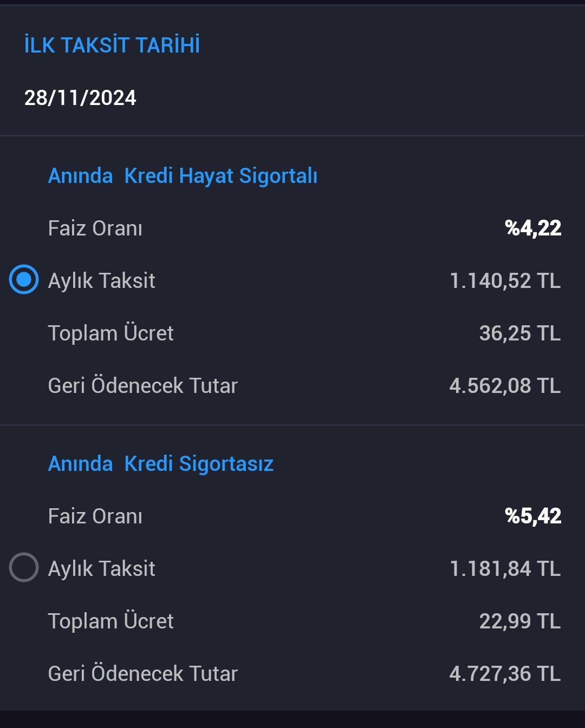Tap Toplam Ücret label under Hayat Sigortalı
This screenshot has width=585, height=728.
[110, 333]
